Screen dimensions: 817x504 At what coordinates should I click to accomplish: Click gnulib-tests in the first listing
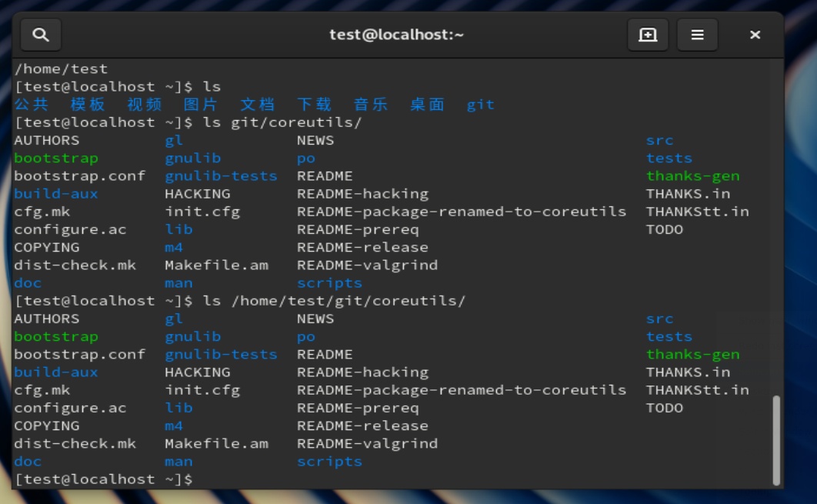(221, 176)
